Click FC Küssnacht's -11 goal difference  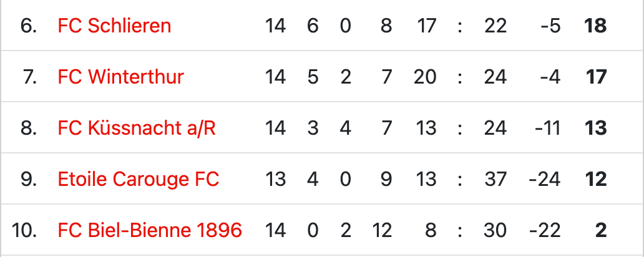(547, 128)
